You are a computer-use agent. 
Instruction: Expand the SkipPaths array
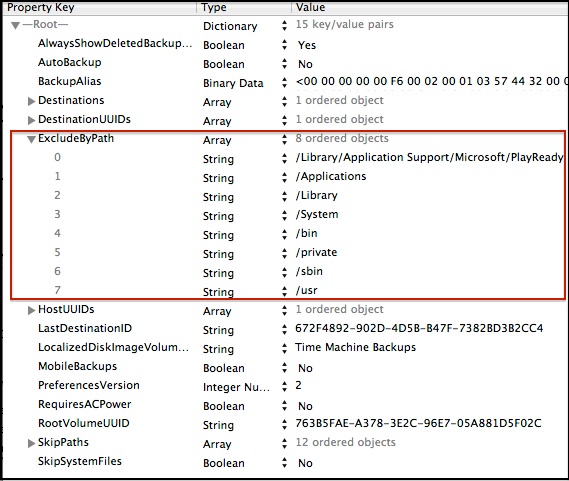(x=32, y=443)
